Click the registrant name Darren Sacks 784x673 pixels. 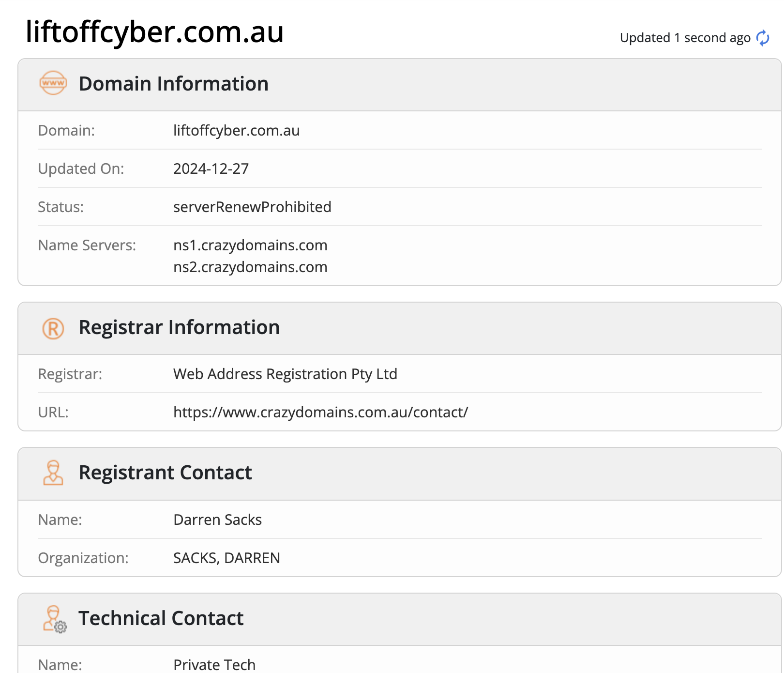pos(217,520)
